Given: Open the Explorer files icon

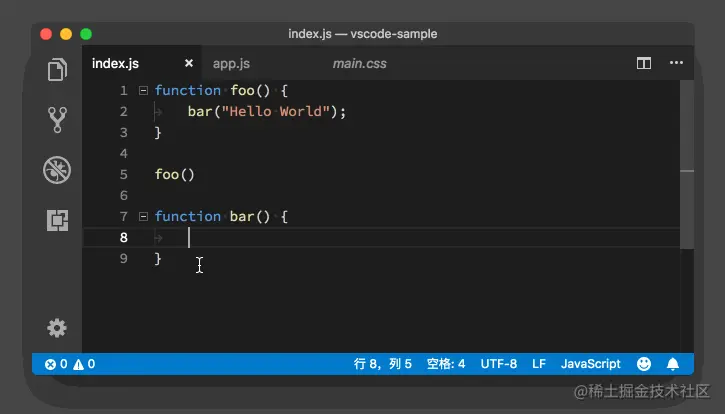Looking at the screenshot, I should 57,69.
